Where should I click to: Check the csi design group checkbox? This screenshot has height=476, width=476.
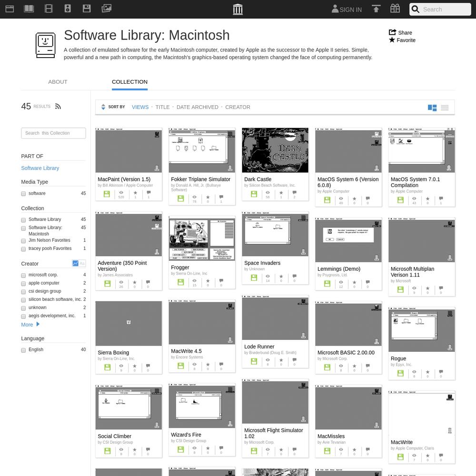(x=23, y=292)
